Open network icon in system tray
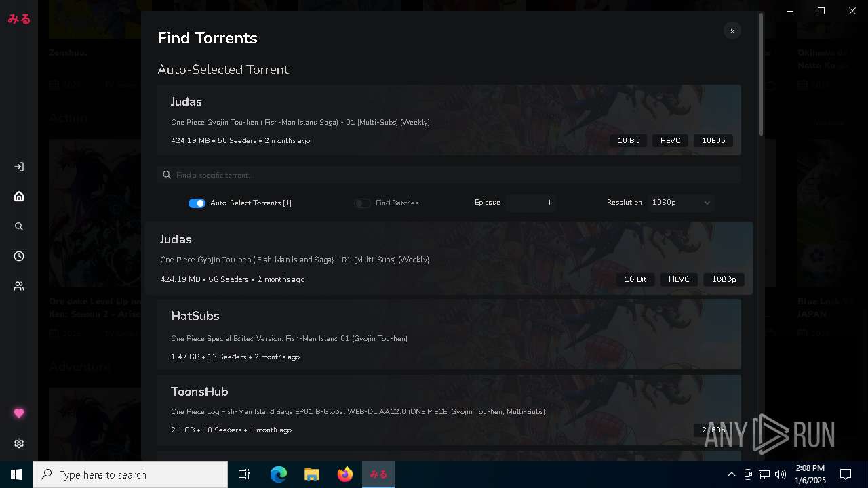 [x=764, y=474]
